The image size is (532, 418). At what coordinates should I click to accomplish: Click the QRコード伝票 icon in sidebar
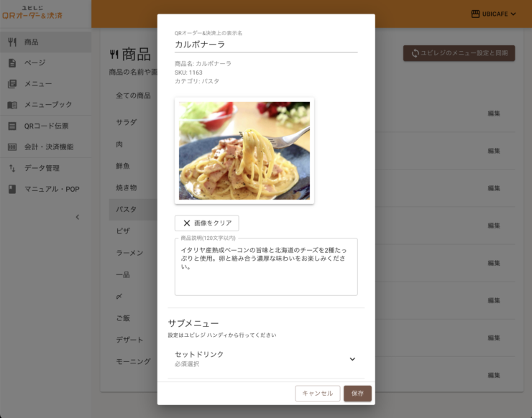[x=12, y=126]
